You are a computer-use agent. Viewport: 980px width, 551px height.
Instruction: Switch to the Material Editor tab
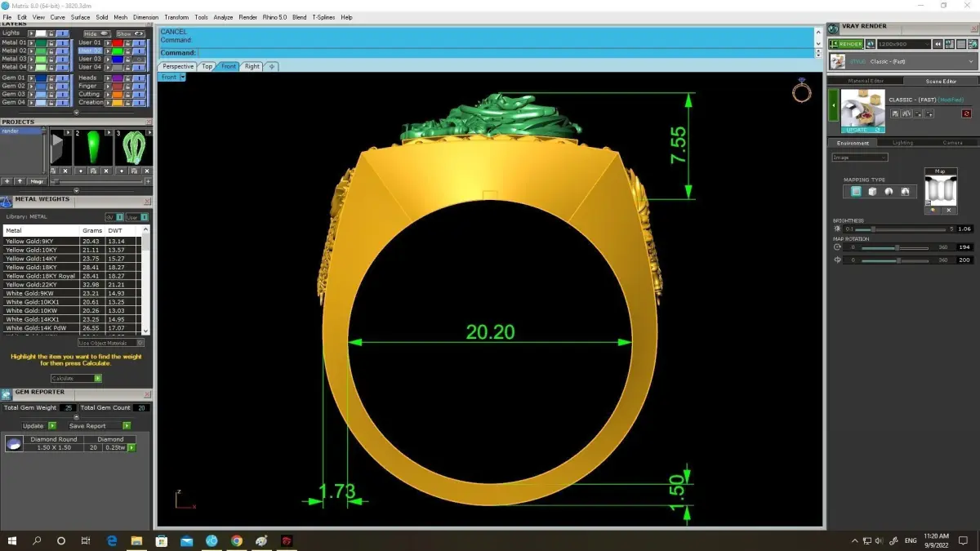tap(865, 81)
